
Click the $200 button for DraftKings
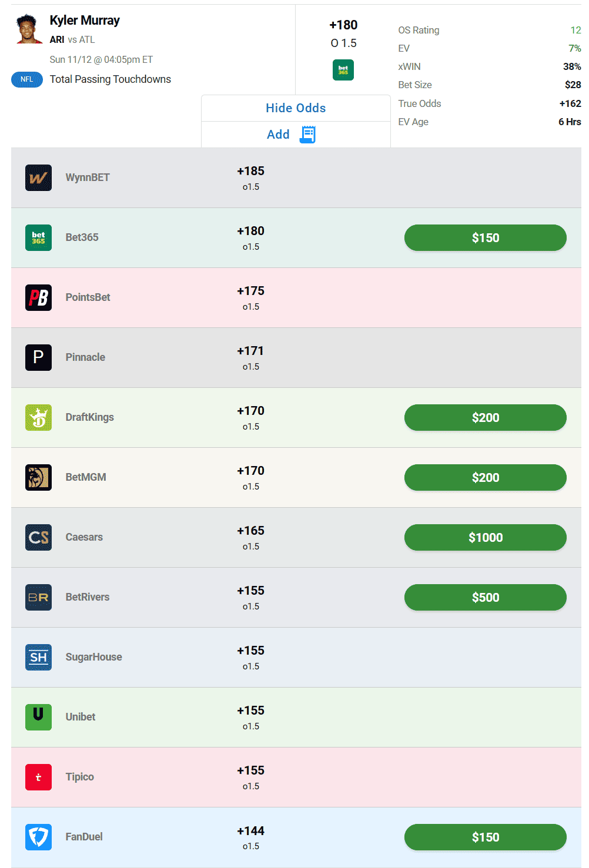[486, 417]
